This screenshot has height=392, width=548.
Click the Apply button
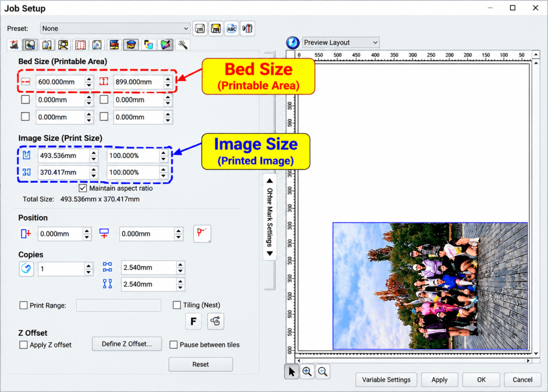(x=439, y=380)
